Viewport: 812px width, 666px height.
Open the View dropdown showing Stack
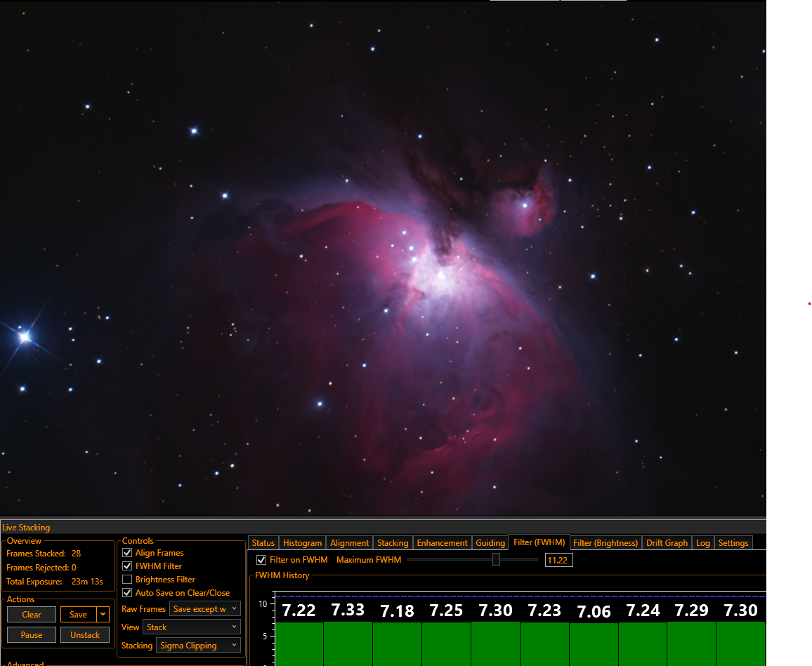click(x=192, y=627)
